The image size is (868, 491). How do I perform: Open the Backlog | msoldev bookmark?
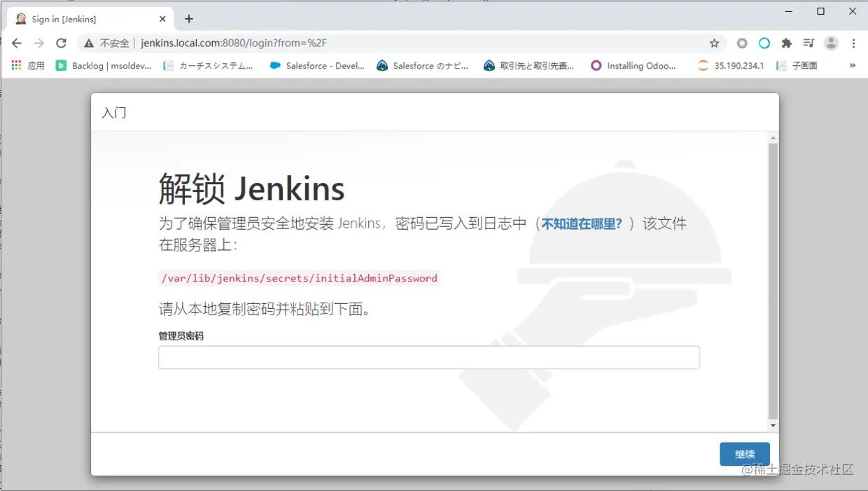pyautogui.click(x=104, y=66)
